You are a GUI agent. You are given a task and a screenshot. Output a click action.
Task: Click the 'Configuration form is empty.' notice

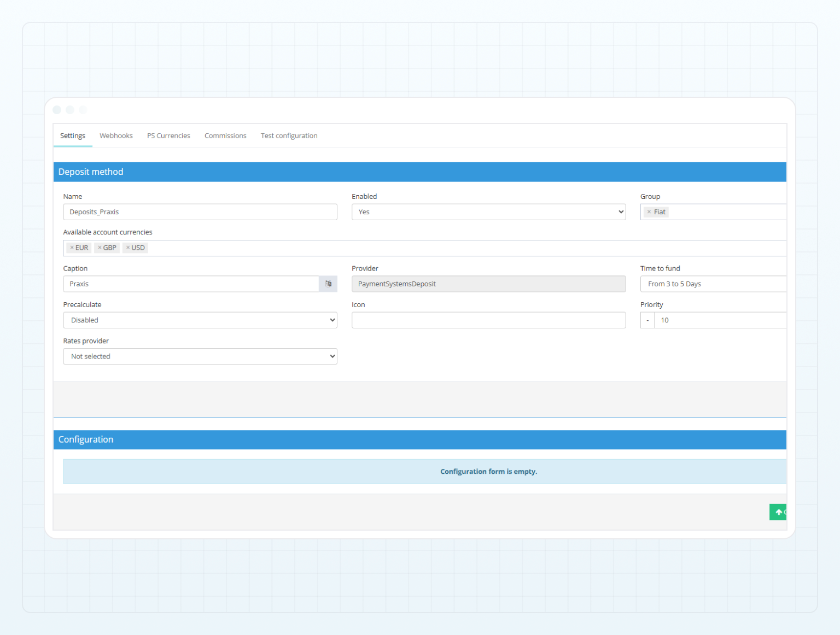pos(424,472)
